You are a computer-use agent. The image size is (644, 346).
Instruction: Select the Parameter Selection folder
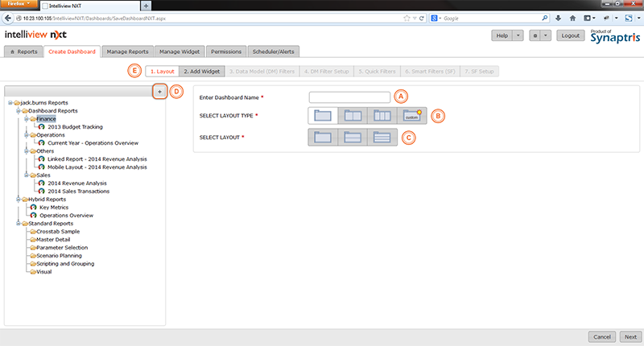[62, 248]
